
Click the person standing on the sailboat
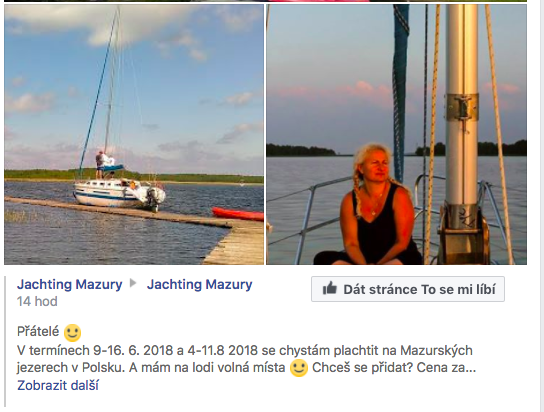tap(100, 164)
